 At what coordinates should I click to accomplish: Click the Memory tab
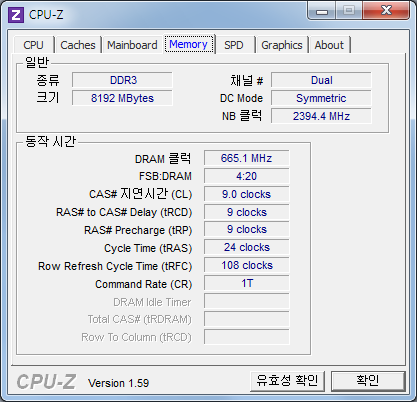(189, 44)
